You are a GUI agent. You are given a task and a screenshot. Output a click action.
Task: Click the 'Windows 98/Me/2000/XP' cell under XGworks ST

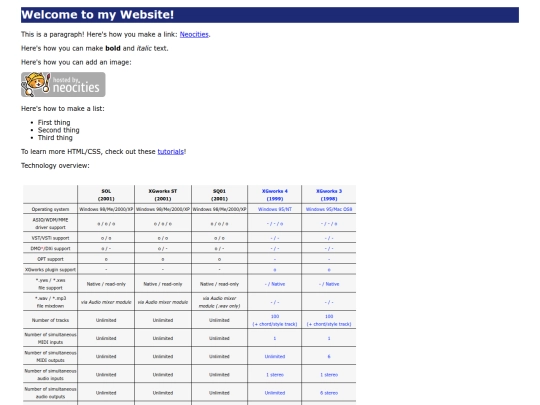(x=163, y=209)
